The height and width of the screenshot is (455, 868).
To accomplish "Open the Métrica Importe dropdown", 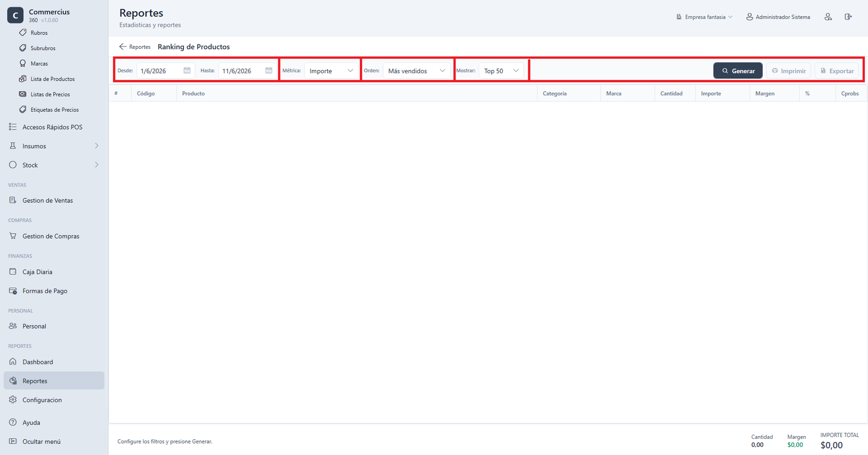I will pos(331,71).
